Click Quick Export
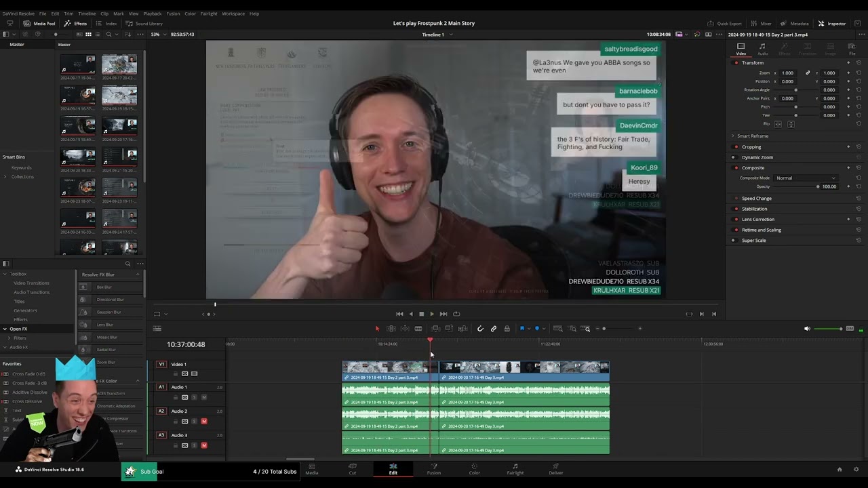Viewport: 868px width, 488px height. coord(724,23)
